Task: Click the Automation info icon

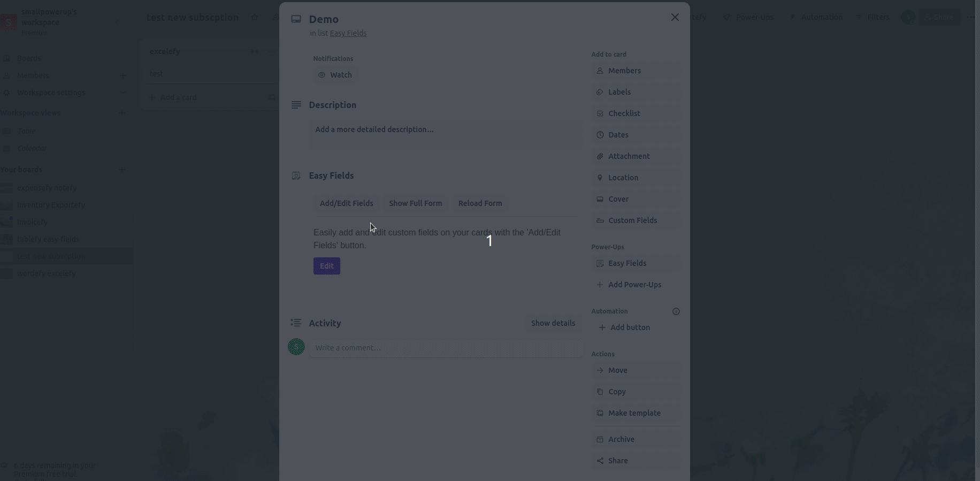Action: 676,311
